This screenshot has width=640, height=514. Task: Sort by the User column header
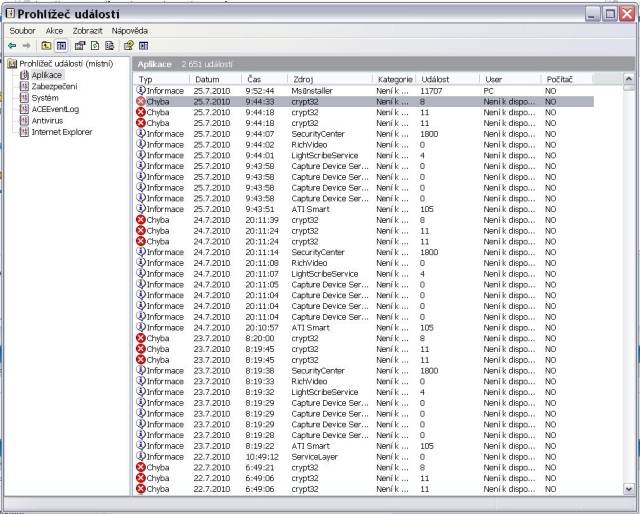[x=510, y=79]
